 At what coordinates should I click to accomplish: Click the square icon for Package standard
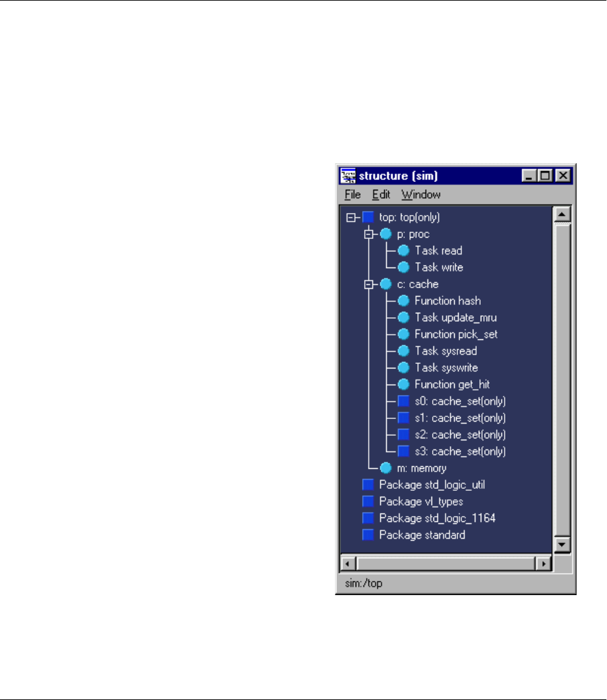(x=368, y=536)
